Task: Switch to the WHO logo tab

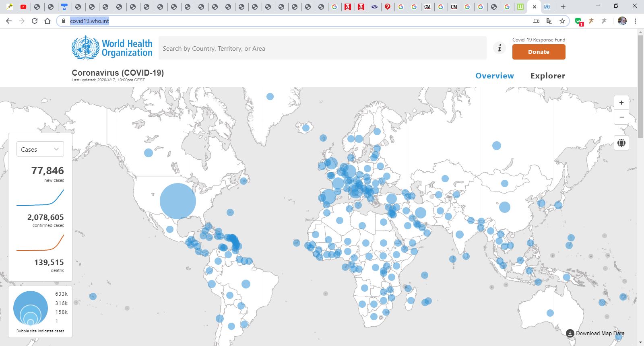Action: click(547, 7)
